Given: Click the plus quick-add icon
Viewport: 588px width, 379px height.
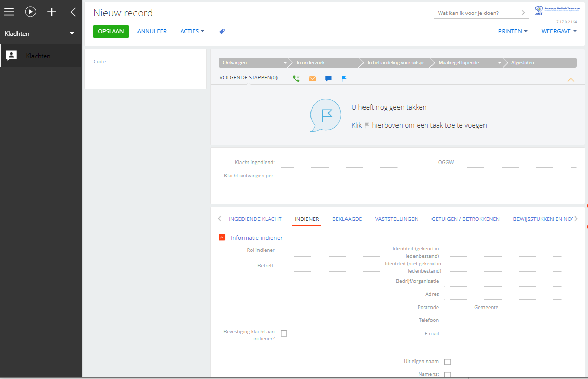Looking at the screenshot, I should 51,12.
